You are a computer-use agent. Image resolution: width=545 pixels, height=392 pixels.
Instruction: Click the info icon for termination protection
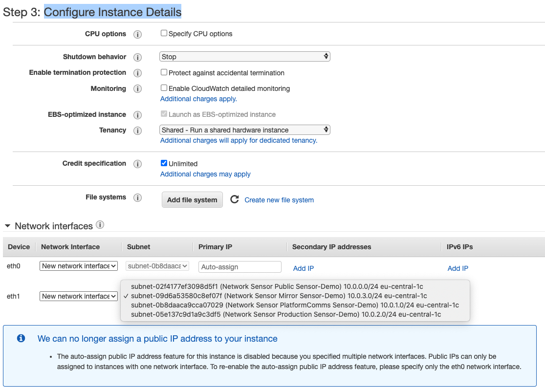pos(137,73)
